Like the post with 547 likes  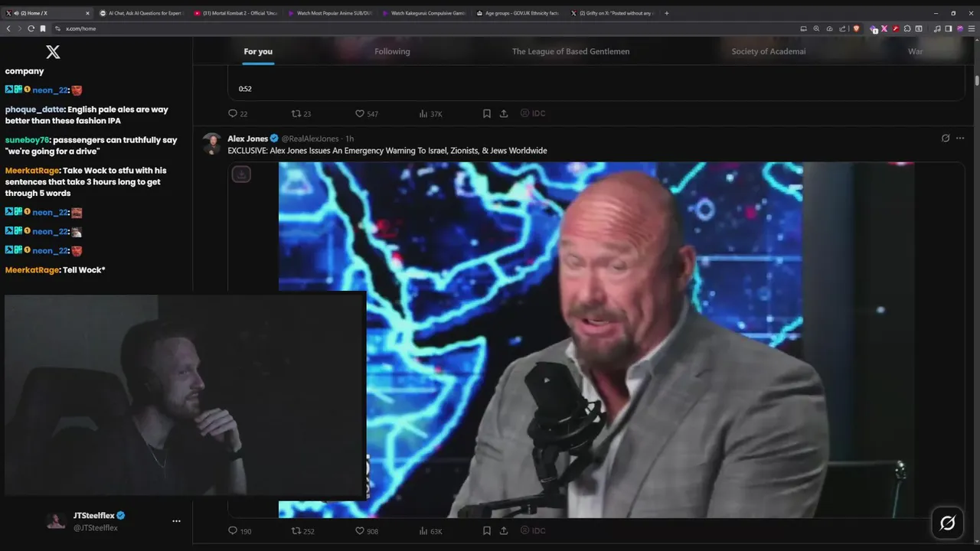pos(366,113)
